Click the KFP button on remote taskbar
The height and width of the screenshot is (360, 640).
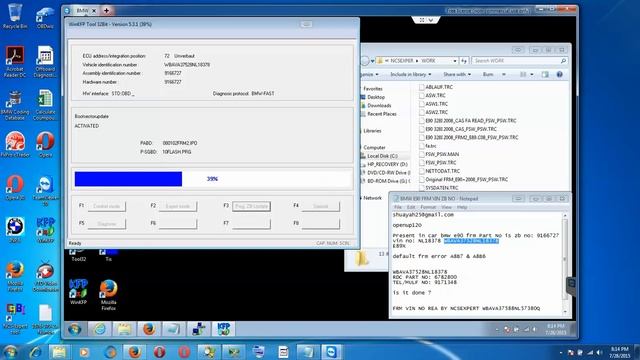[x=223, y=329]
